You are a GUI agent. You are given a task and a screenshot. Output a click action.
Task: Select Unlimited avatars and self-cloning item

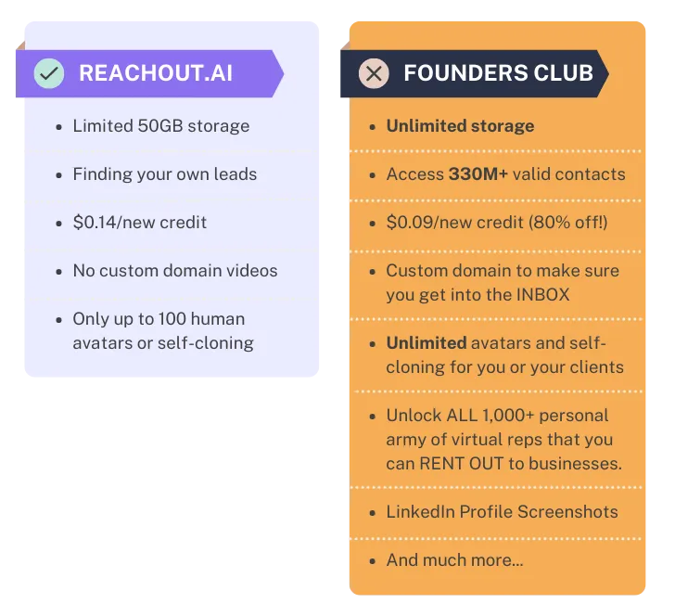pos(504,354)
